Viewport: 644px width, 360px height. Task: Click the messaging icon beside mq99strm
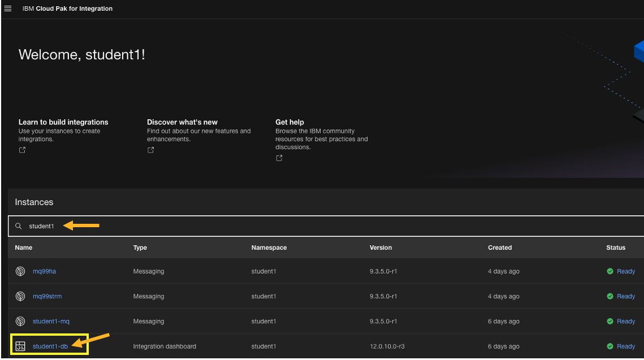(20, 296)
